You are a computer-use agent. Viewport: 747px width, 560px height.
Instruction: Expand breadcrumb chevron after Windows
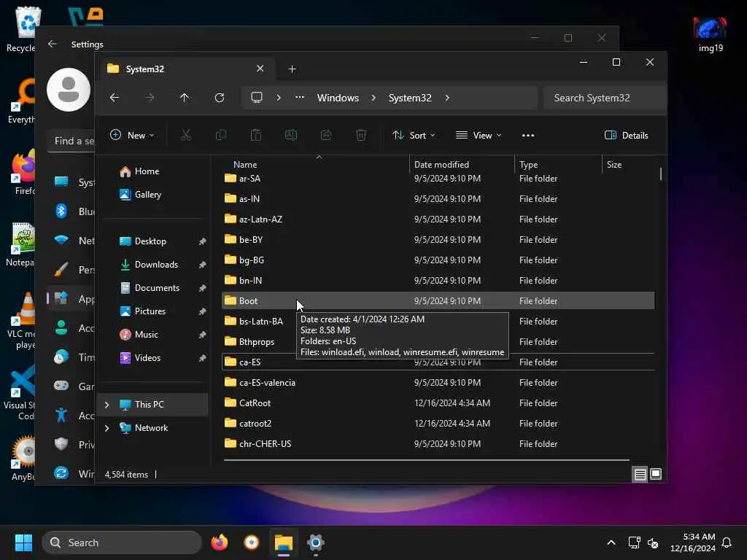373,98
